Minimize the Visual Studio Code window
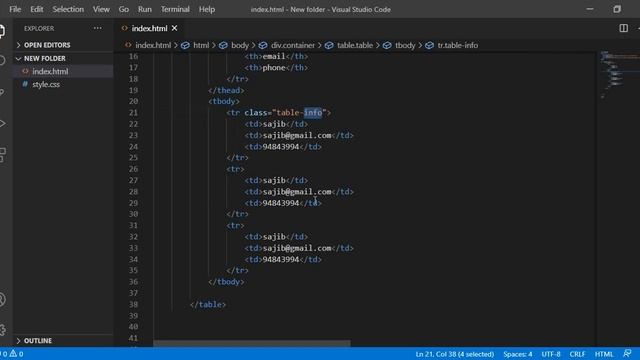The width and height of the screenshot is (640, 360). click(590, 9)
